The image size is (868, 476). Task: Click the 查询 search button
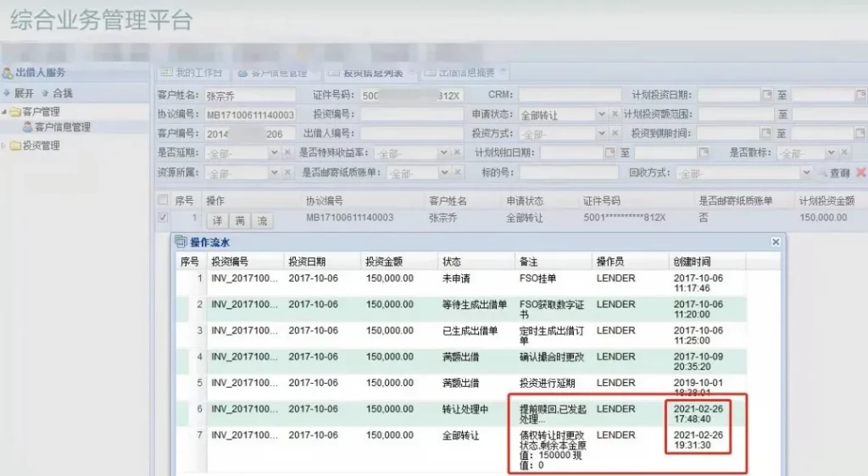[834, 173]
